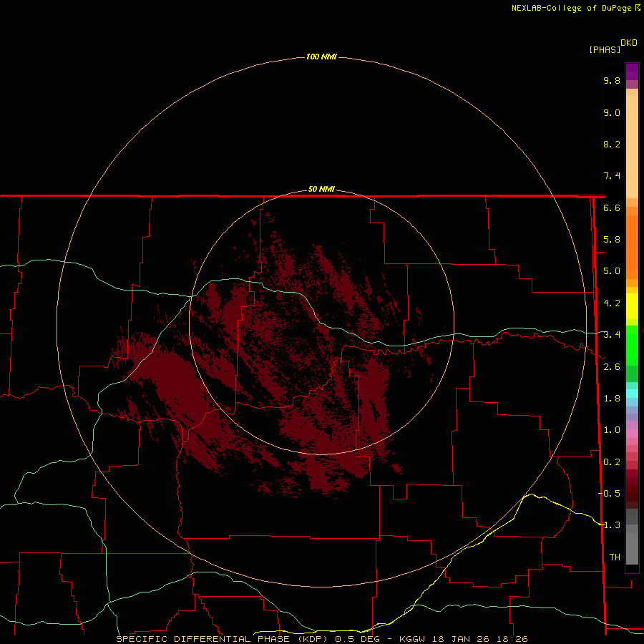Click the -1.3 scale value

click(609, 525)
